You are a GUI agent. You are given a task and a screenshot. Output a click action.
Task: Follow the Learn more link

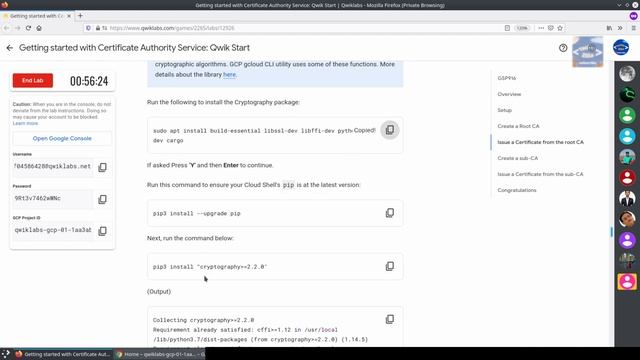[25, 123]
